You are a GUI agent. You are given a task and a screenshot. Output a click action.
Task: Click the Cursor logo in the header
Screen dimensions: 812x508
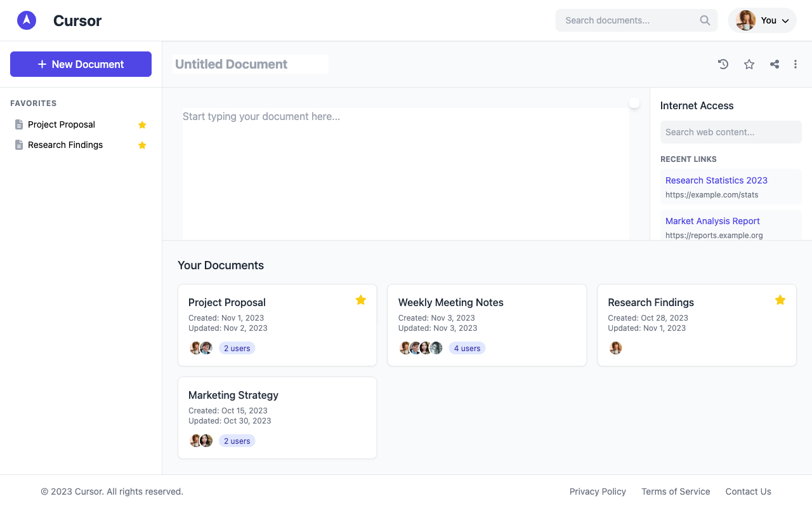(x=26, y=20)
